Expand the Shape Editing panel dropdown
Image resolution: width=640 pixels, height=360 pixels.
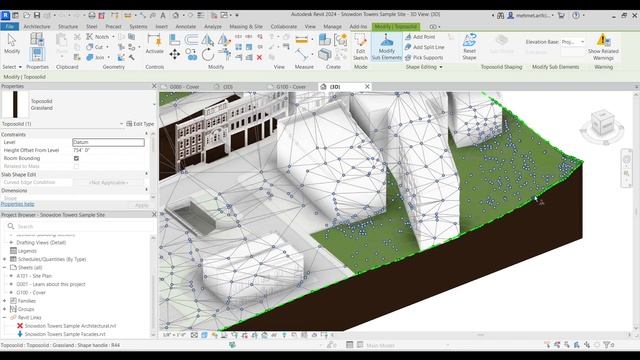[424, 67]
